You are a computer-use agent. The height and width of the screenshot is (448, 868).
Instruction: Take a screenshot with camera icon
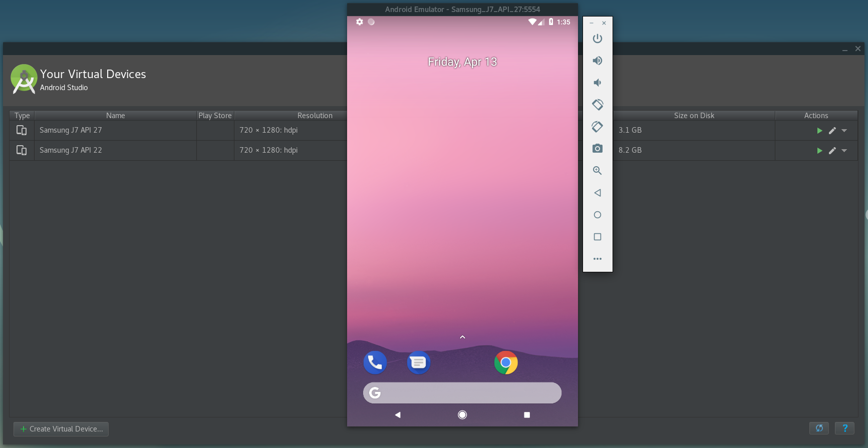(597, 149)
